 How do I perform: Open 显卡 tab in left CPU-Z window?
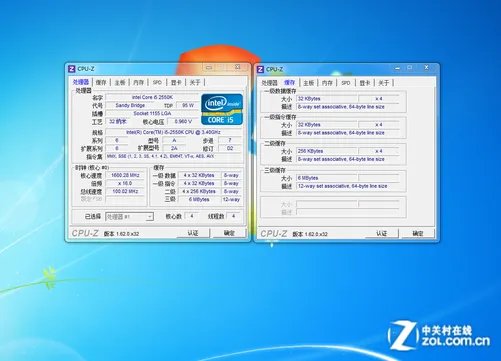[x=176, y=82]
